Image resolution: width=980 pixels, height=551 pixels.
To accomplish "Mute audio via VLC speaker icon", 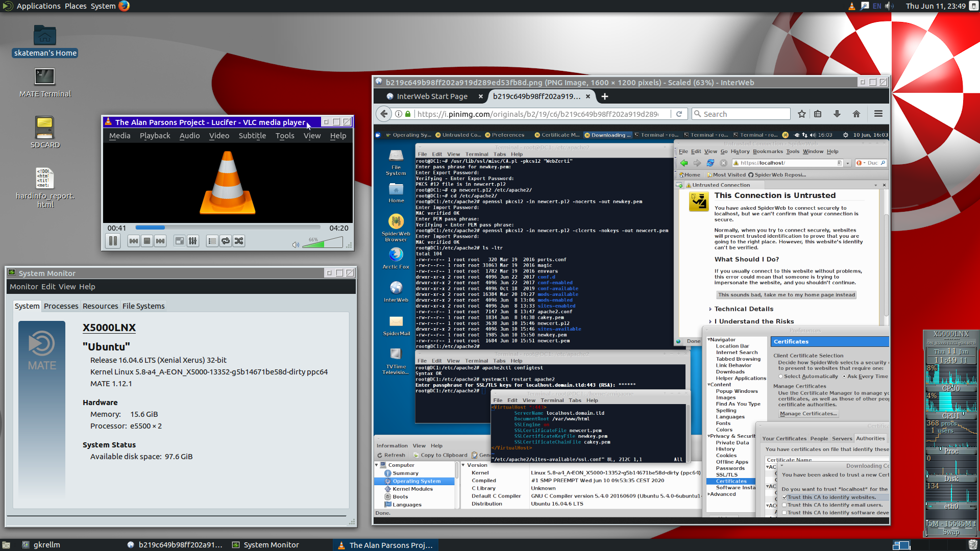I will (x=296, y=245).
